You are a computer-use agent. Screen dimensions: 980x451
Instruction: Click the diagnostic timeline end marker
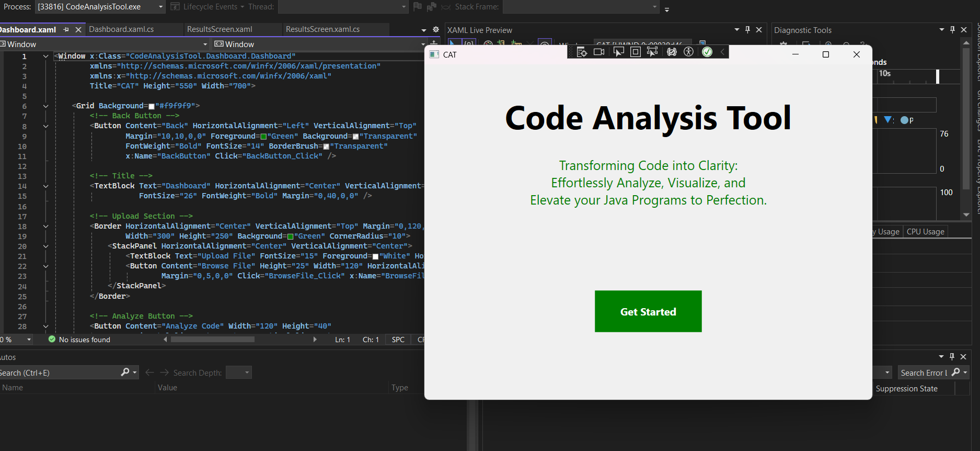coord(938,76)
